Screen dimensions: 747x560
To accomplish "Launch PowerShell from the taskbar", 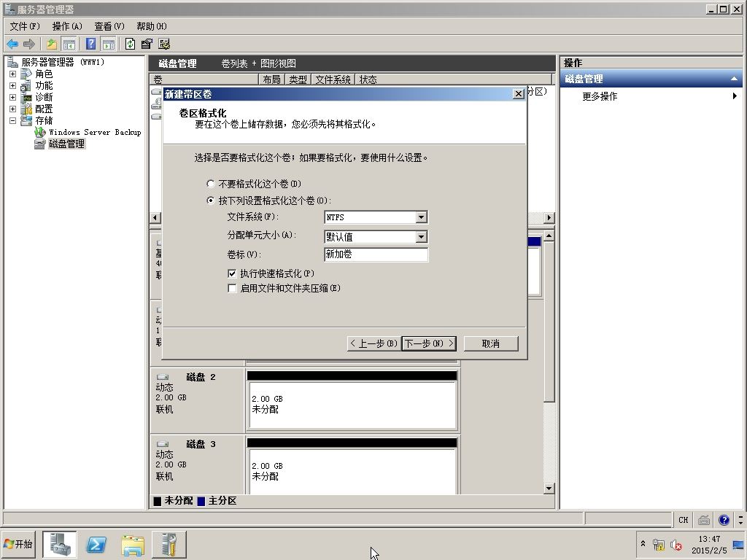I will (96, 545).
